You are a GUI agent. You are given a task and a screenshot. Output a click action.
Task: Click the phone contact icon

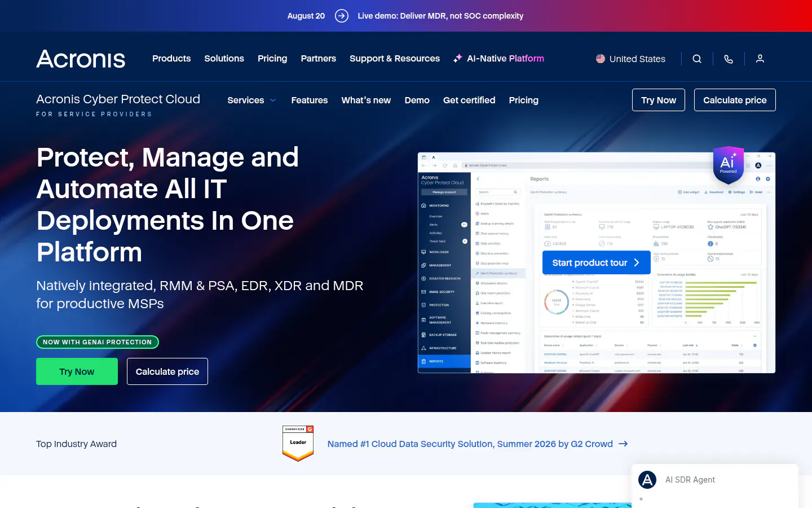pos(729,59)
